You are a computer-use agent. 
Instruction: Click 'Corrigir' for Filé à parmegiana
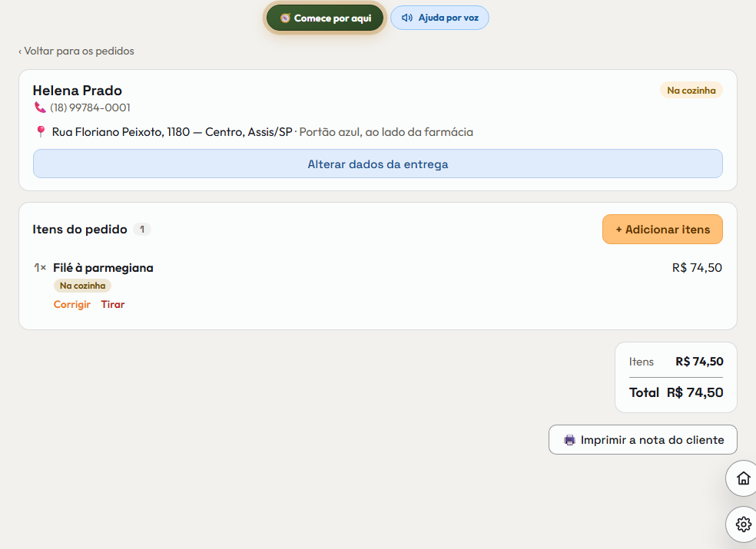[72, 304]
